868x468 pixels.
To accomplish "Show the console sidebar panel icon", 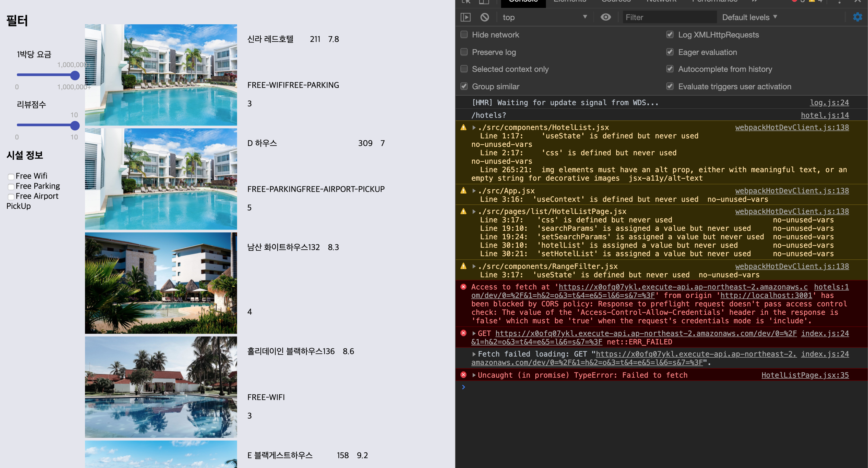I will (x=465, y=17).
